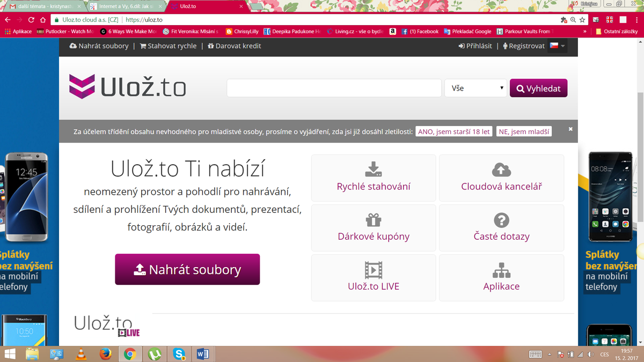This screenshot has width=644, height=362.
Task: Open the language flag dropdown
Action: [557, 46]
